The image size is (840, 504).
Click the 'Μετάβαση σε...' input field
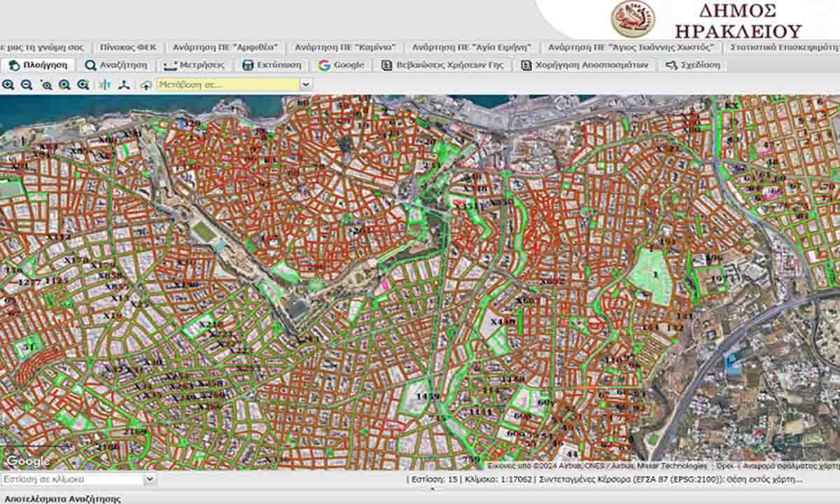(x=227, y=85)
